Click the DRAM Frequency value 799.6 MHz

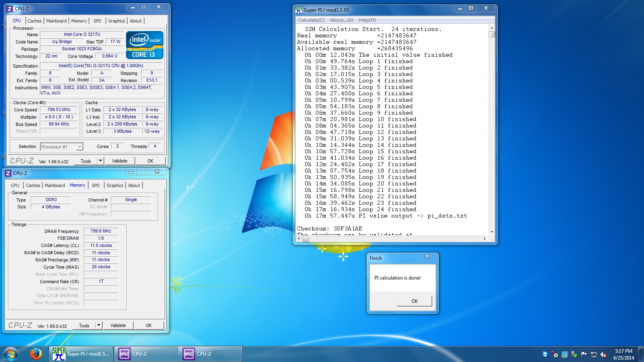pos(101,231)
